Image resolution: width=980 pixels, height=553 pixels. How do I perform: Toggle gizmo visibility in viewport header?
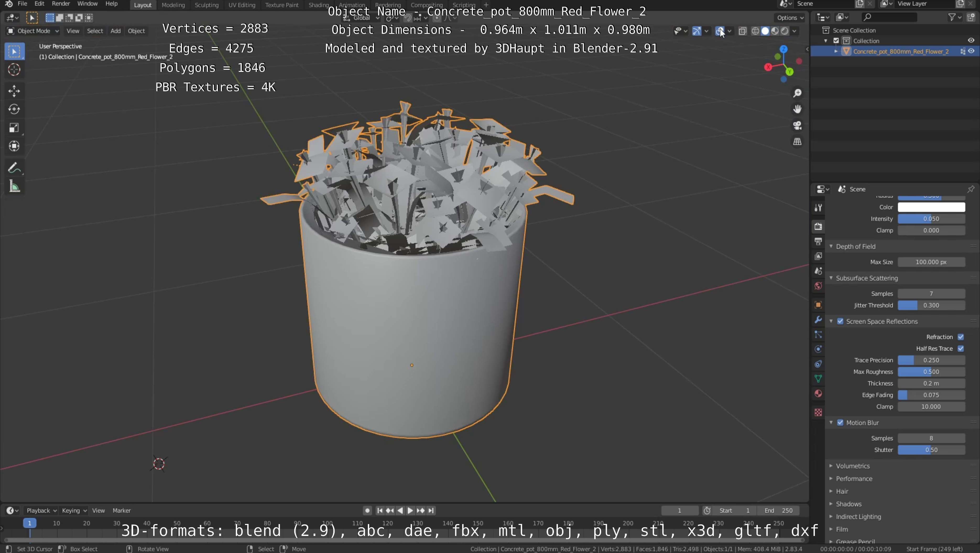pyautogui.click(x=696, y=31)
